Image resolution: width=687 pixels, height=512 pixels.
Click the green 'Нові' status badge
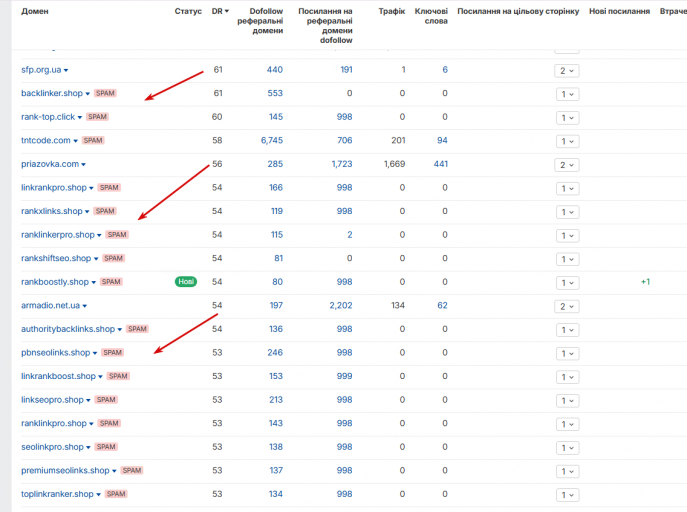[186, 282]
